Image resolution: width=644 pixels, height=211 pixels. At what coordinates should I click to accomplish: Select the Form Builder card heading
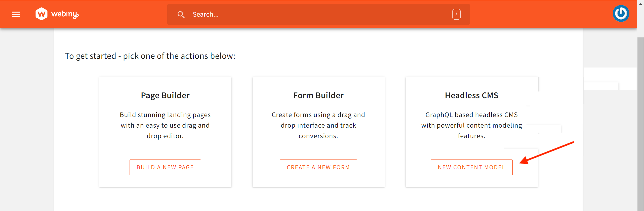[x=318, y=95]
